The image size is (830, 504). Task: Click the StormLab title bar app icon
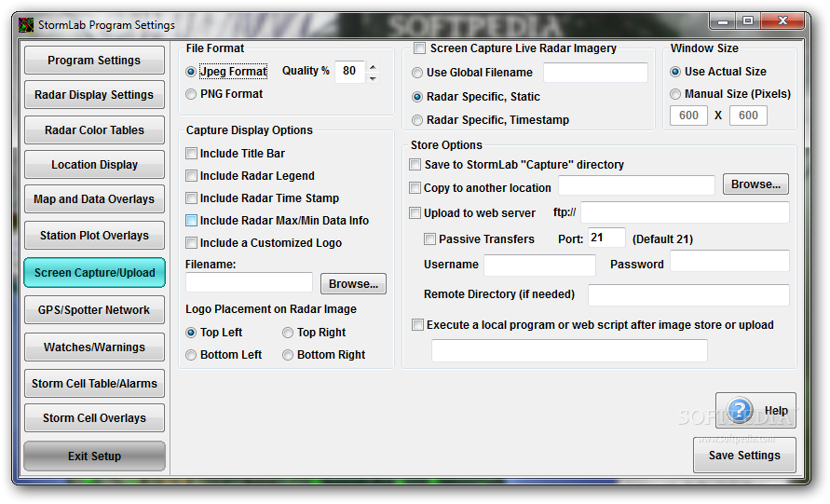26,25
